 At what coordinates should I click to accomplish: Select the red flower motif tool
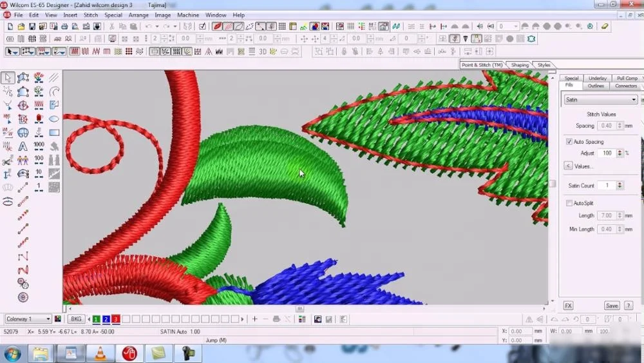[39, 77]
